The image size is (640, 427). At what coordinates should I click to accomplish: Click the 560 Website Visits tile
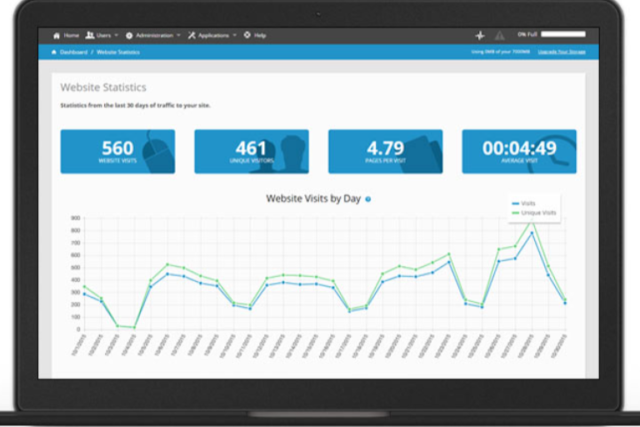click(x=118, y=151)
